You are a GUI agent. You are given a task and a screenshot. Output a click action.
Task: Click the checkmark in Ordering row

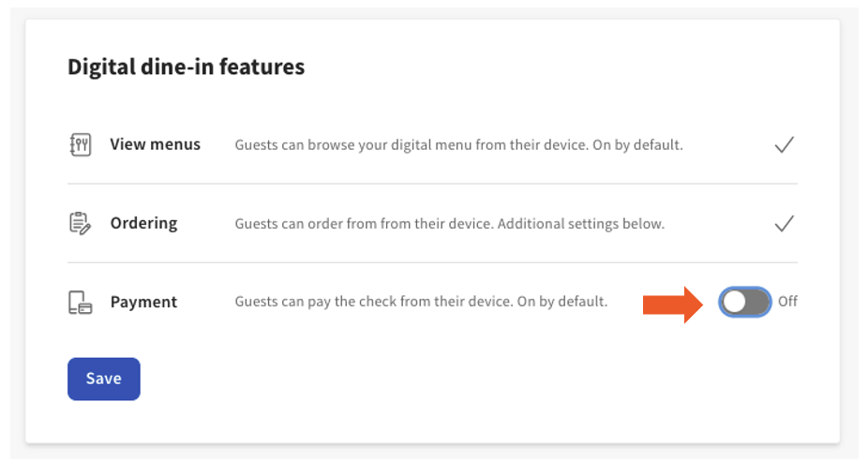point(785,224)
